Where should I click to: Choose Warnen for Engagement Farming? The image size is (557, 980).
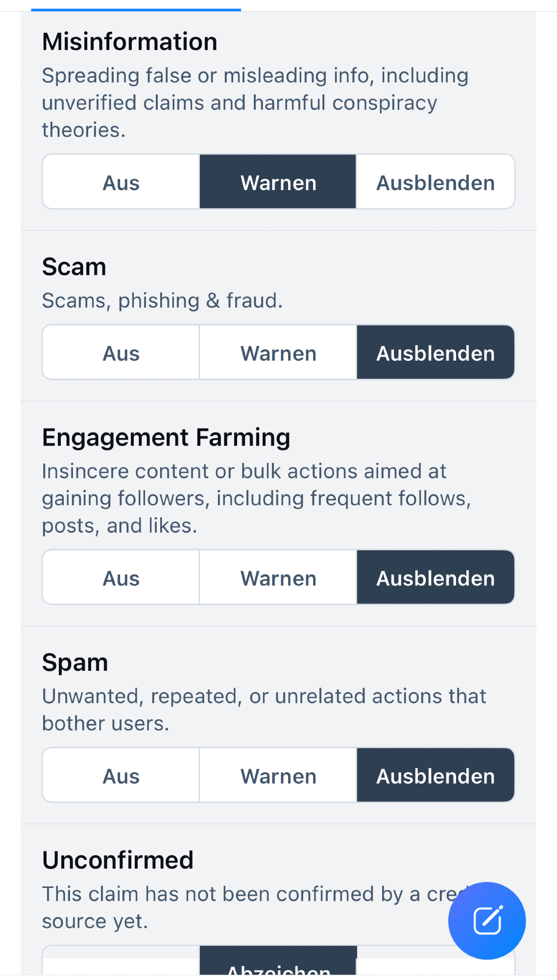[x=278, y=578]
